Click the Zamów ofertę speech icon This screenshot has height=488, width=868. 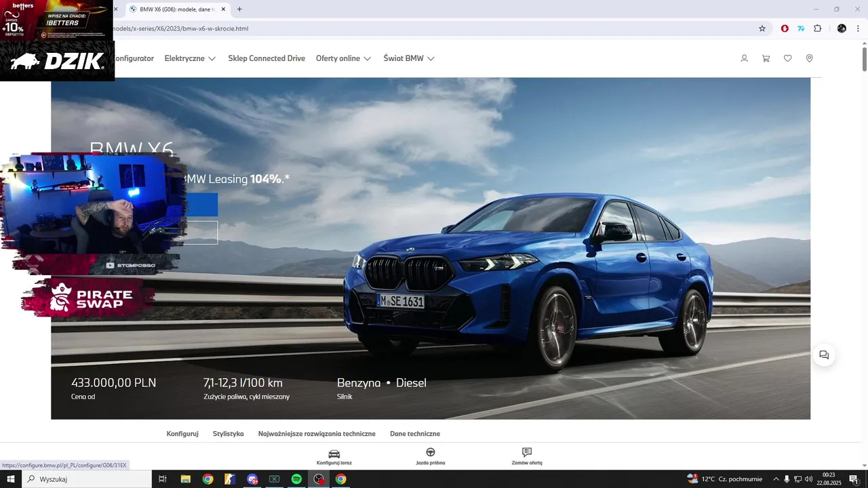(x=527, y=452)
